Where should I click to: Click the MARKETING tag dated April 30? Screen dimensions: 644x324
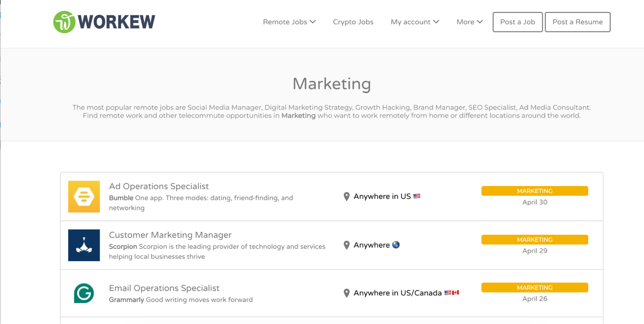535,191
